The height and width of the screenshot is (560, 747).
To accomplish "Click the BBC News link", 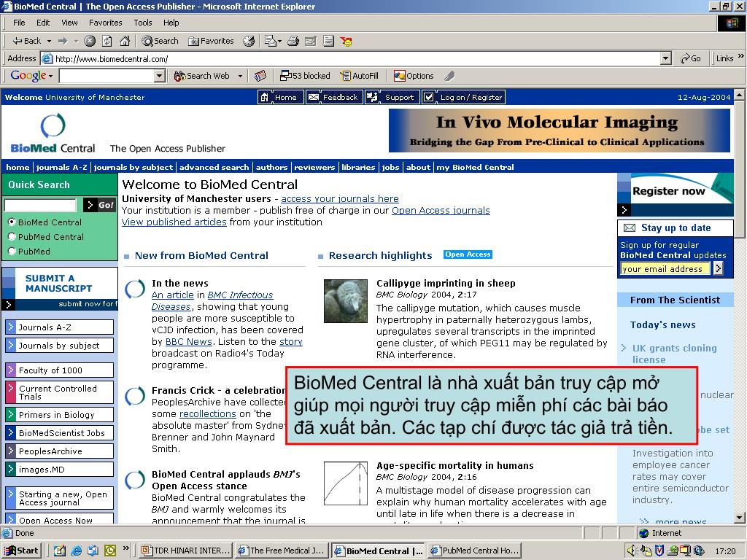I will (x=189, y=341).
